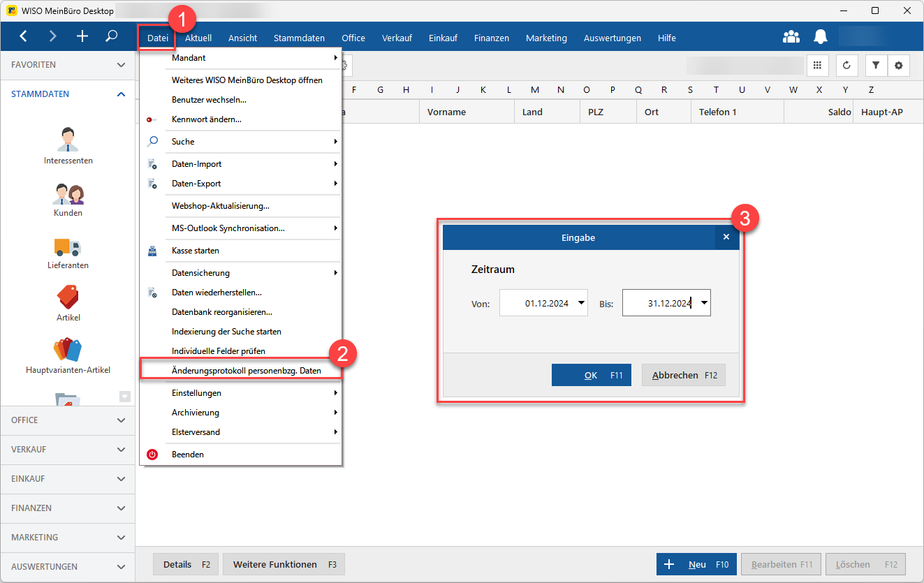Open the Daten-Export submenu
924x583 pixels.
point(241,184)
